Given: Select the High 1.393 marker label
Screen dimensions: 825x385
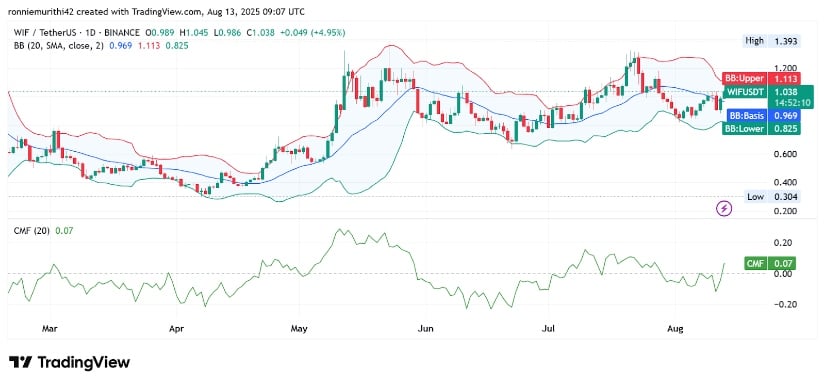Looking at the screenshot, I should tap(772, 41).
